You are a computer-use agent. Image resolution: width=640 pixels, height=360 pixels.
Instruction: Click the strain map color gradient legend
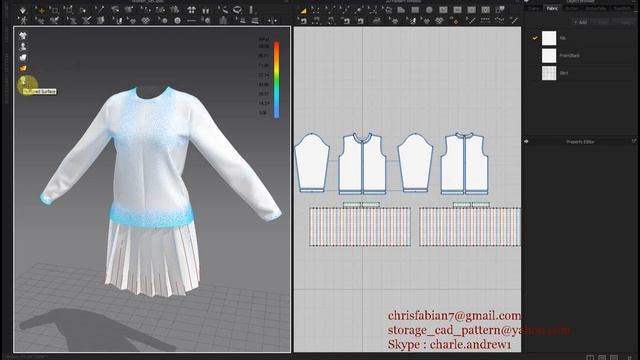pyautogui.click(x=276, y=80)
